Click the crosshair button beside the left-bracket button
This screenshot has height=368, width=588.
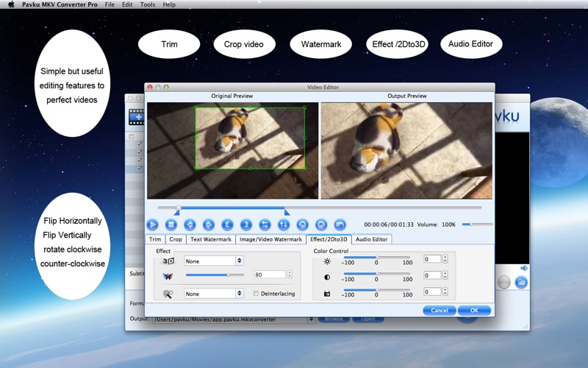click(209, 224)
